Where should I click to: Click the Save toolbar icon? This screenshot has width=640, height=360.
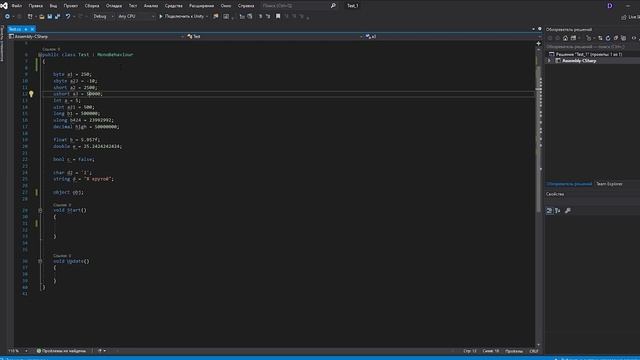tap(50, 16)
